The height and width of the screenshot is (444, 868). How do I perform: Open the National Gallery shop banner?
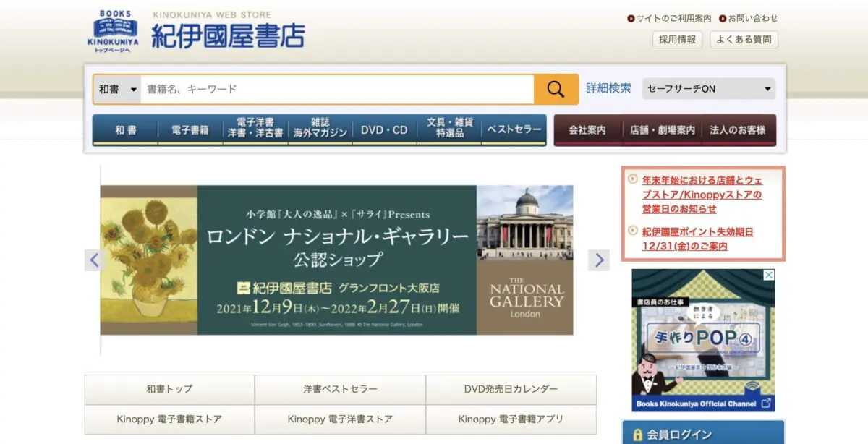pos(336,260)
